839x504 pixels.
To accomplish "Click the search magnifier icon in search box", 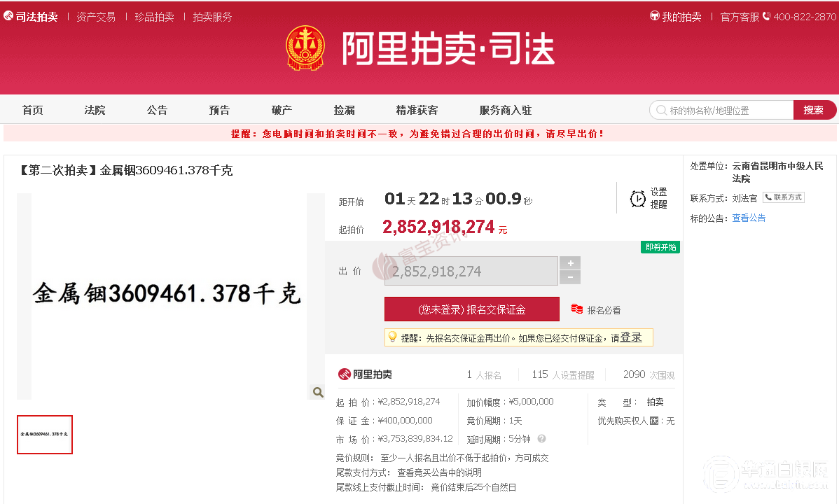I will click(661, 110).
